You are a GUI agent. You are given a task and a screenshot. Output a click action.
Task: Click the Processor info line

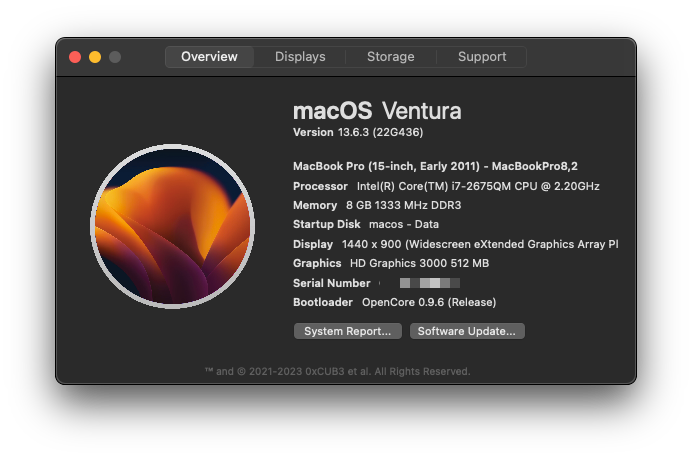pyautogui.click(x=460, y=186)
